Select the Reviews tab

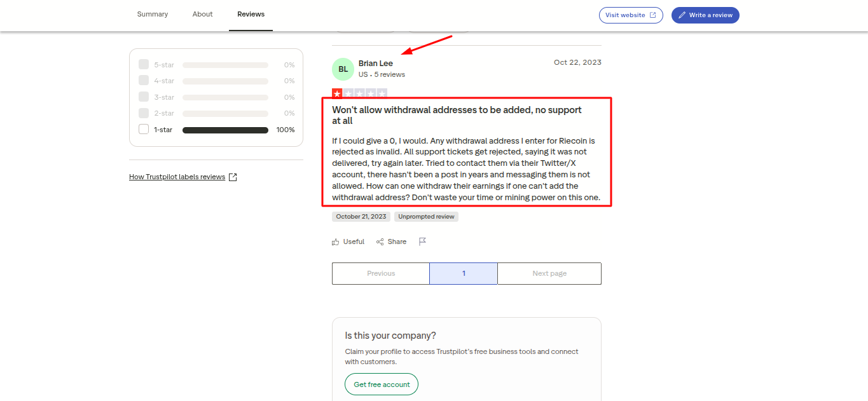pos(251,15)
